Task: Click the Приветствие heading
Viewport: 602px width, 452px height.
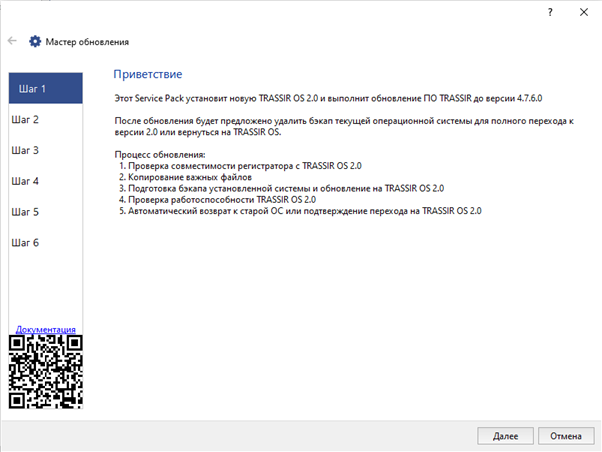Action: click(147, 75)
